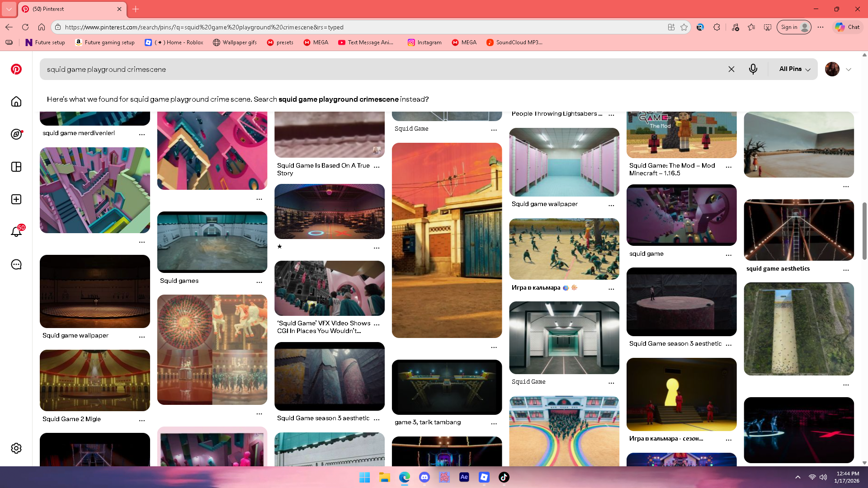
Task: Open the Squid Game Minecraft Mod pin thumbnail
Action: tap(681, 135)
